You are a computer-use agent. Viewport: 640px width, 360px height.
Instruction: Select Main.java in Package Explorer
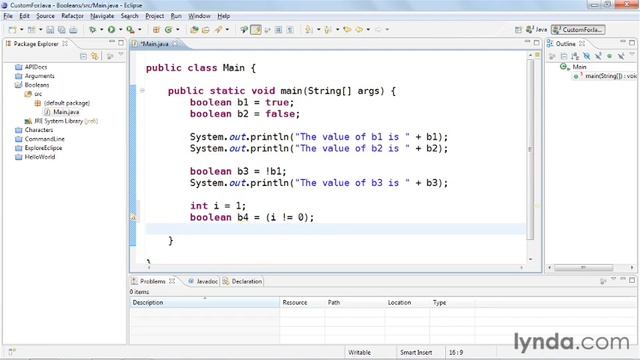click(x=66, y=112)
